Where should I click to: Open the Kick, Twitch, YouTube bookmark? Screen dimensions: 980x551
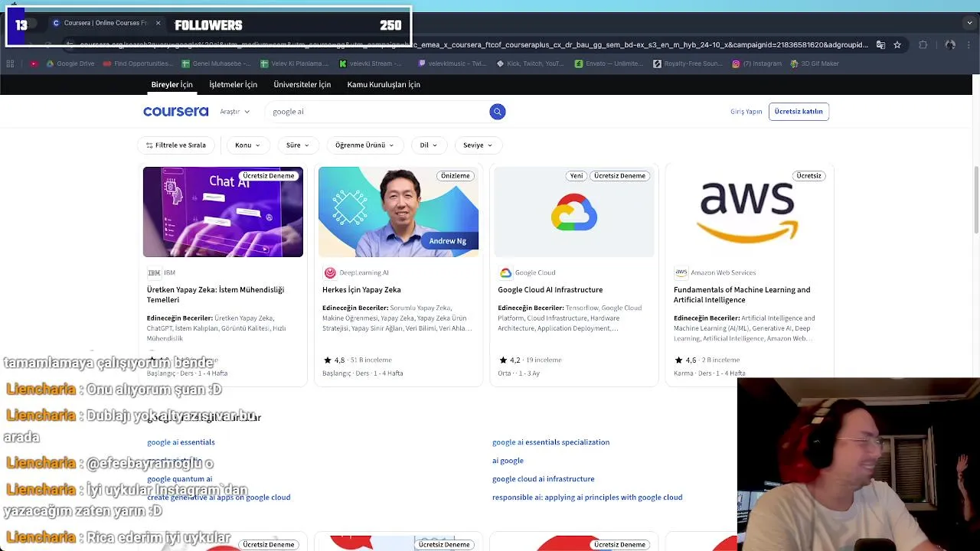tap(531, 64)
